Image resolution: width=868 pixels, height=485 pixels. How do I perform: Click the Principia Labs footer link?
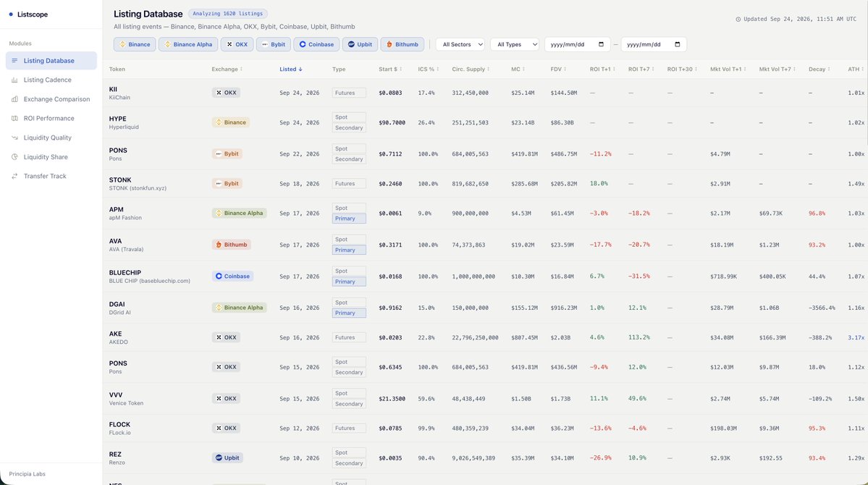coord(27,474)
